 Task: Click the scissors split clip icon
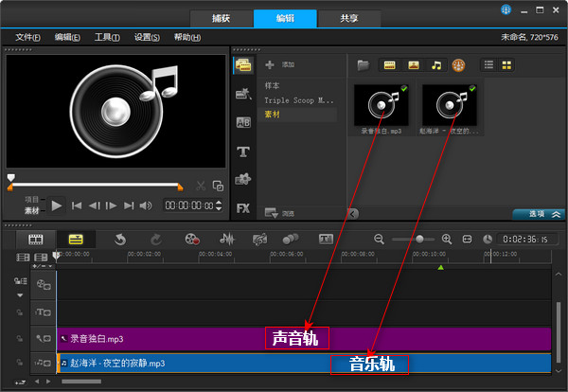pos(201,187)
